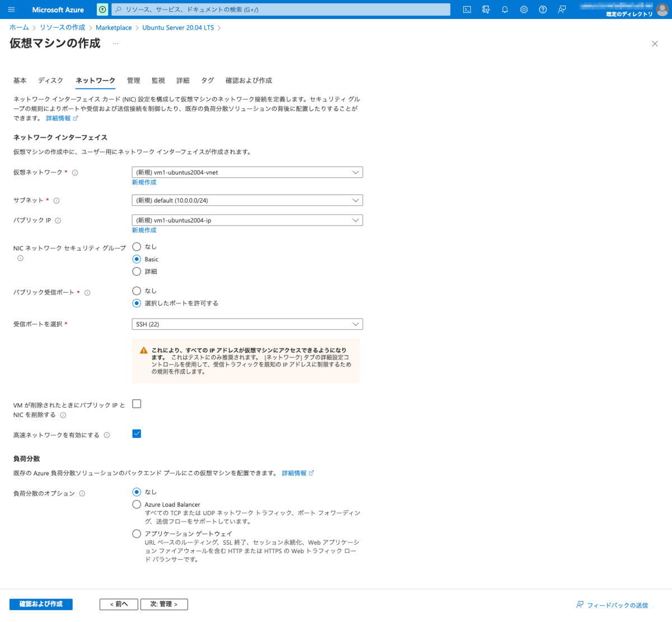Click the user account avatar
The image size is (672, 622).
coord(663,10)
